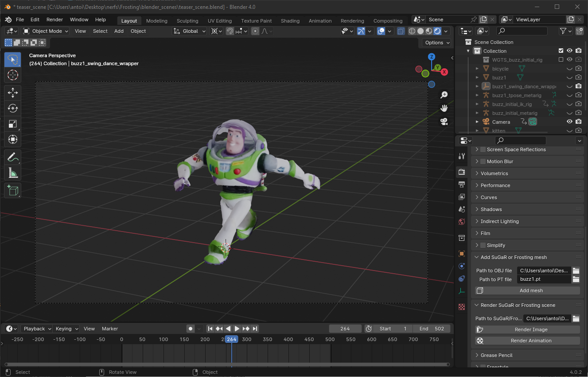Switch to the Modeling workspace tab
The width and height of the screenshot is (588, 377).
point(157,21)
